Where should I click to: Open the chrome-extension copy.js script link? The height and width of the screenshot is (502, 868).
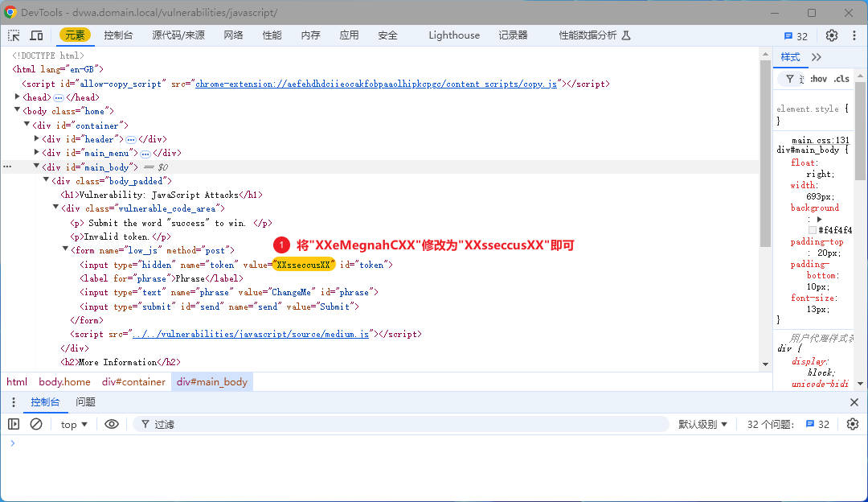[x=376, y=84]
